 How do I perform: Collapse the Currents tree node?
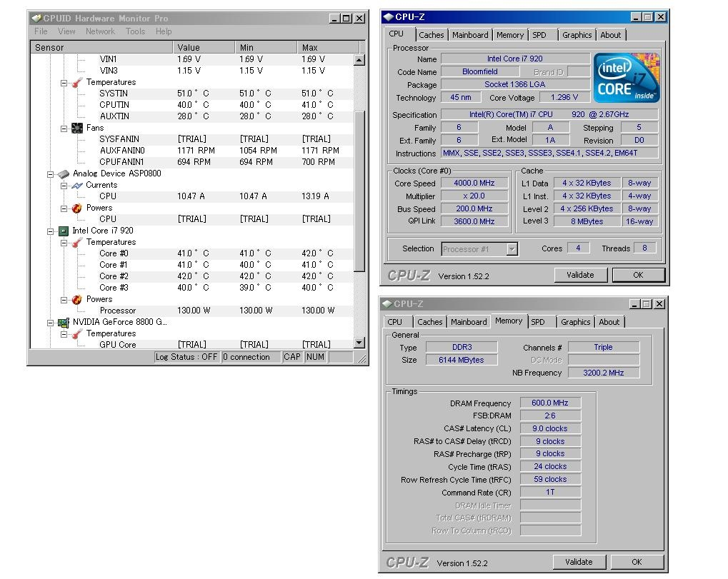coord(64,186)
